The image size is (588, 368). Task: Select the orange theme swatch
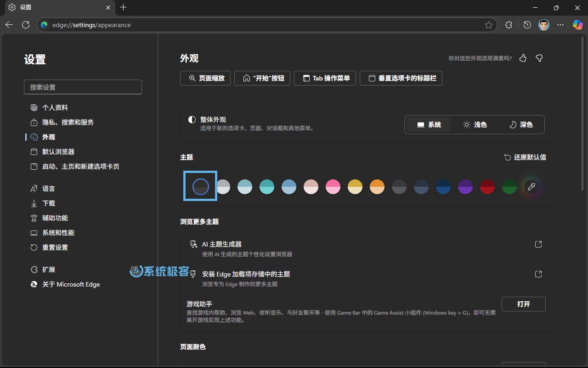(377, 187)
